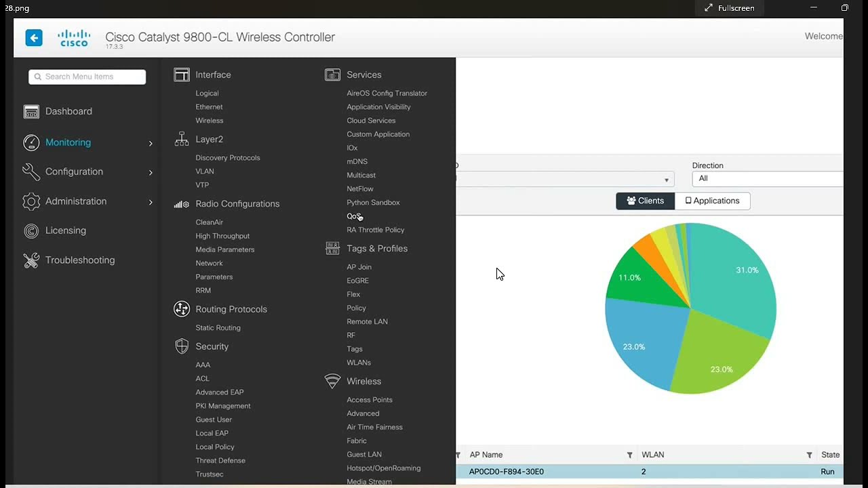This screenshot has height=488, width=868.
Task: Click the blue back arrow button
Action: pyautogui.click(x=34, y=38)
